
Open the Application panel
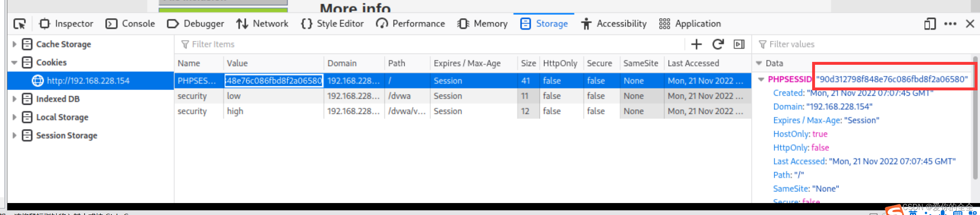click(690, 24)
